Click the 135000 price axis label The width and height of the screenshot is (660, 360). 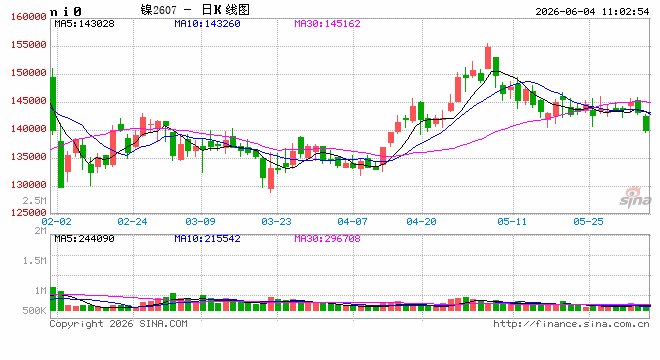[28, 157]
